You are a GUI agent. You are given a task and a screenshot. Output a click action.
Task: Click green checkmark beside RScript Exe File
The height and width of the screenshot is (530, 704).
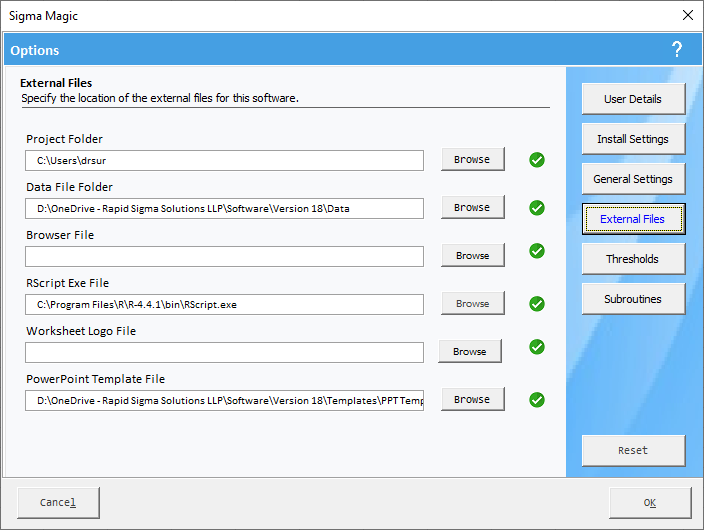pos(537,304)
